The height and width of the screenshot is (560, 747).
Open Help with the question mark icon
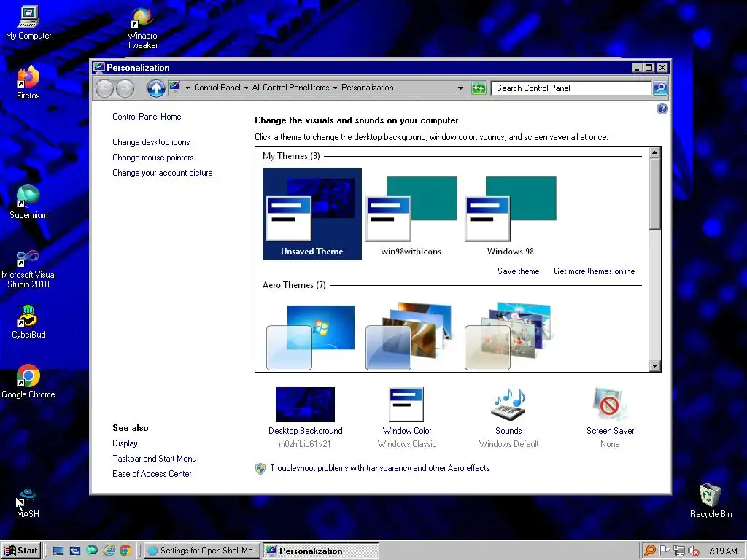click(x=662, y=109)
